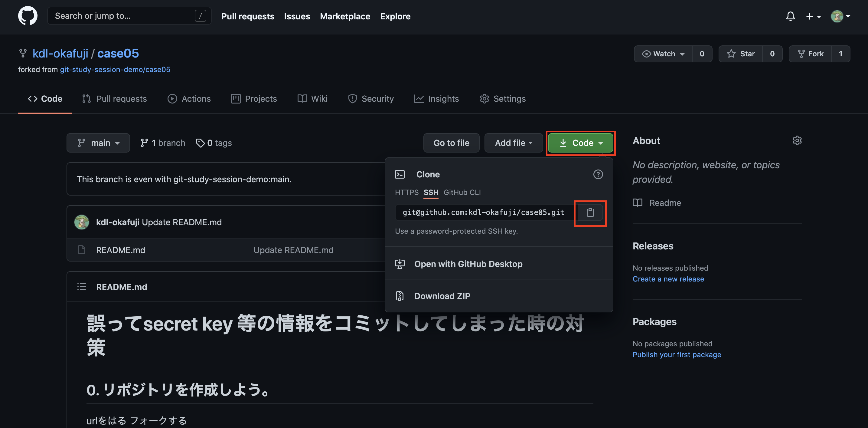Click the README.md file icon in file list
Image resolution: width=868 pixels, height=428 pixels.
81,250
